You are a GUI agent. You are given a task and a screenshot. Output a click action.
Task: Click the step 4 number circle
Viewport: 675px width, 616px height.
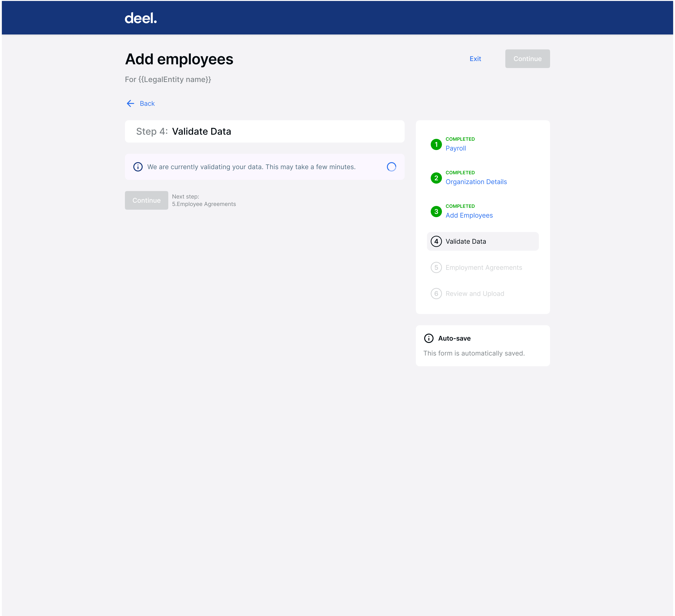pyautogui.click(x=436, y=241)
